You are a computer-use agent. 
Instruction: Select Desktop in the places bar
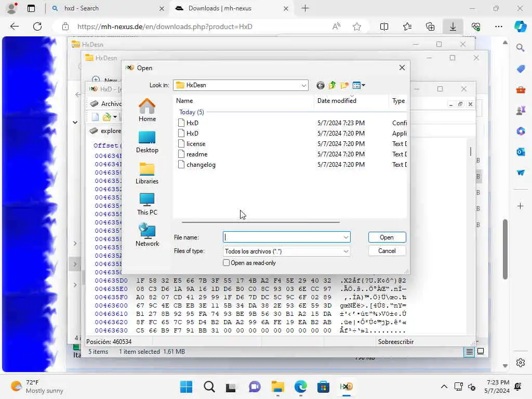(147, 142)
